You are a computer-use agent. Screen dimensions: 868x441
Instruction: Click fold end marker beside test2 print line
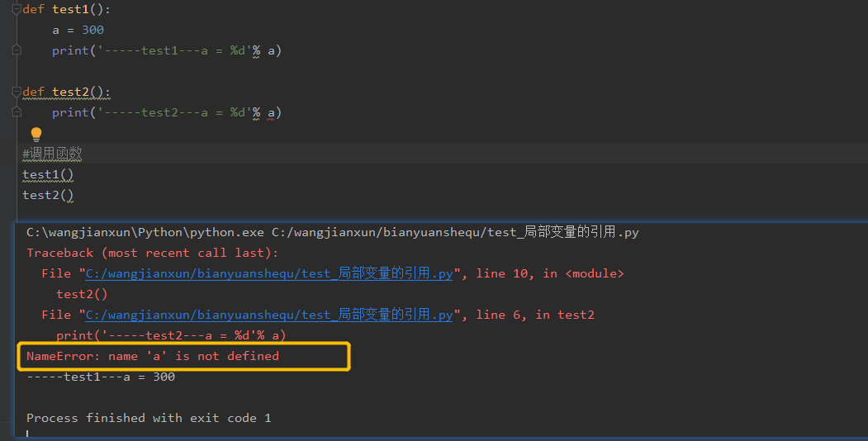(17, 112)
